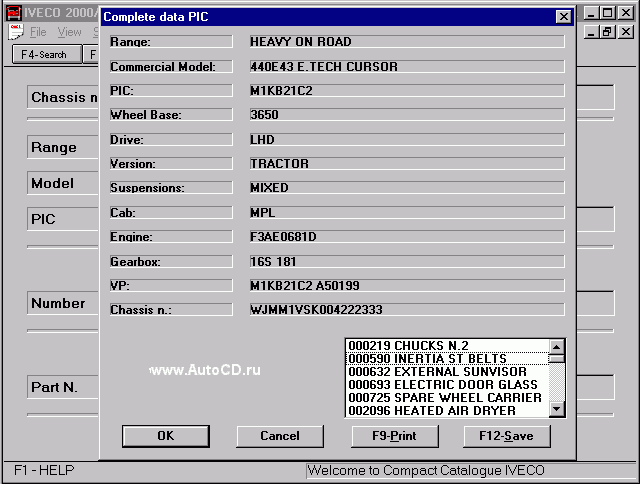Click the Number field in main window

click(63, 303)
